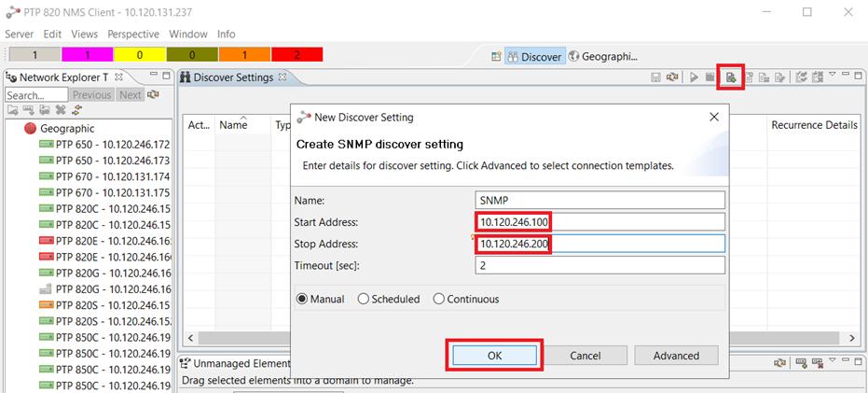Close the Network Explorer tab
The height and width of the screenshot is (393, 868).
click(118, 77)
